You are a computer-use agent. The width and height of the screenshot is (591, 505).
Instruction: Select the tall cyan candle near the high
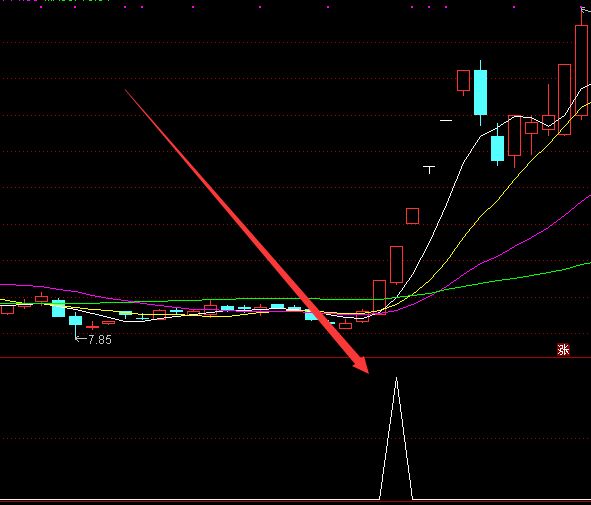(480, 92)
